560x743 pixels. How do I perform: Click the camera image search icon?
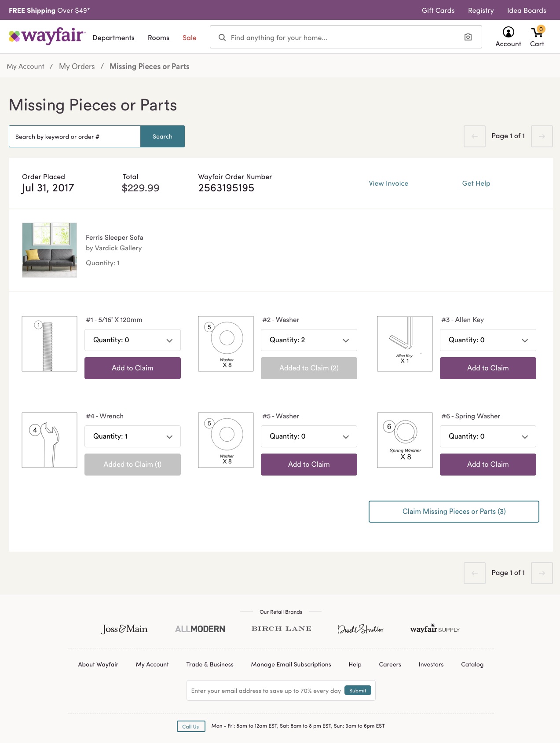tap(468, 37)
